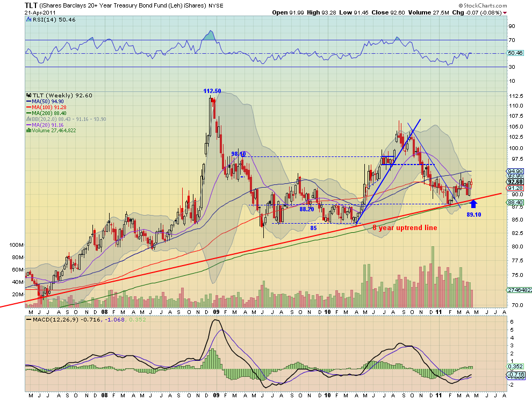Click the 100M label on volume axis

coord(17,245)
